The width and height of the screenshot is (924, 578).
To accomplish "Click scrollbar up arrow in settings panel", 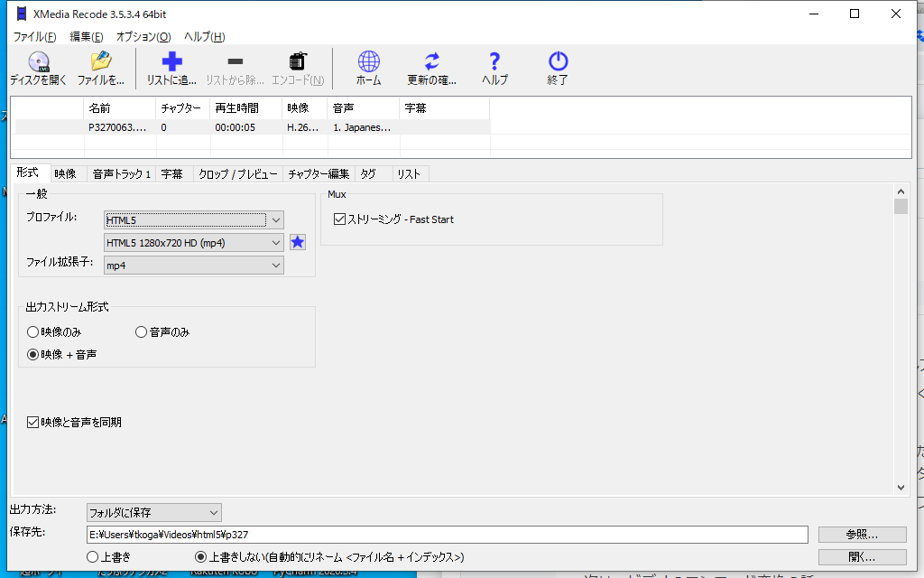I will coord(901,191).
